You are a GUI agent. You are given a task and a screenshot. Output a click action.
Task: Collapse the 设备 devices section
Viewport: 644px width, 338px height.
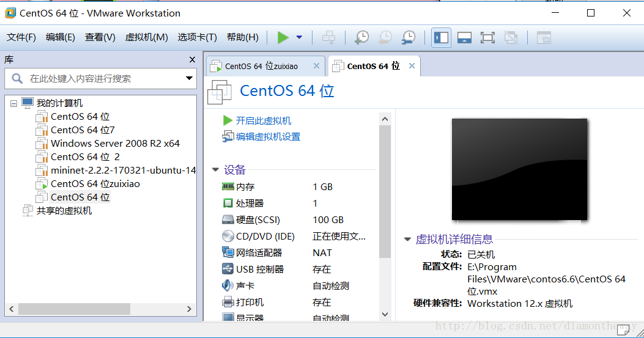[x=216, y=170]
